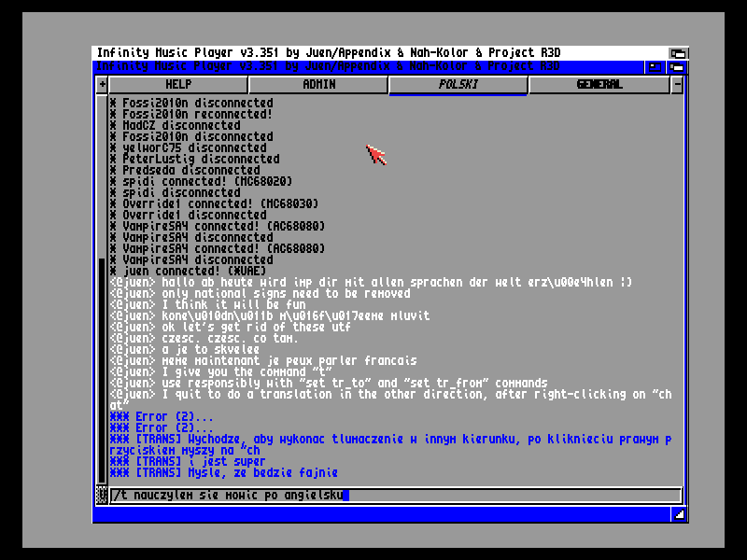Image resolution: width=747 pixels, height=560 pixels.
Task: Click the window depth gadget in the blue title bar
Action: coord(676,67)
